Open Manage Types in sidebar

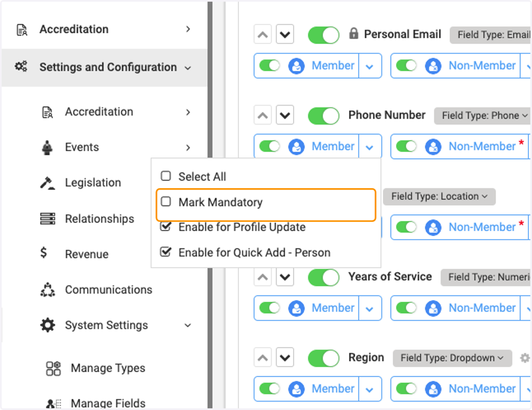pos(108,368)
